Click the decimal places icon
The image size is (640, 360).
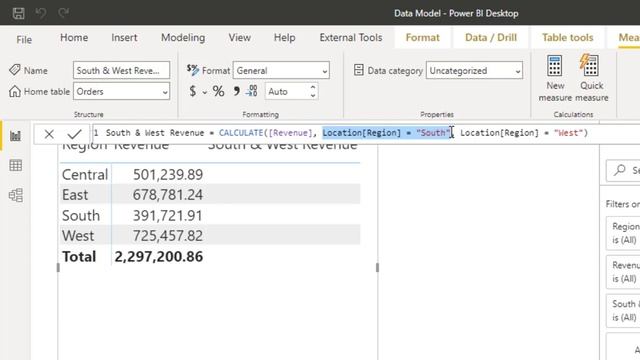(251, 91)
